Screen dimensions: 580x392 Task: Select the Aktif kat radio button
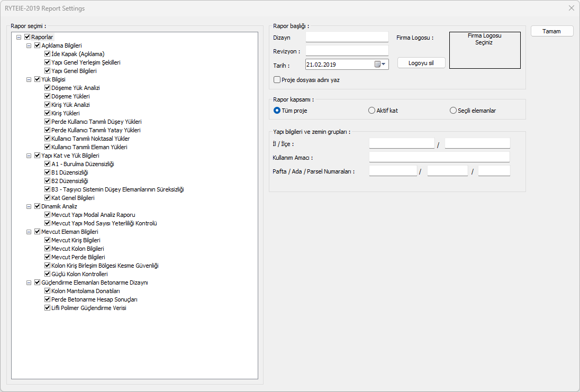coord(371,111)
